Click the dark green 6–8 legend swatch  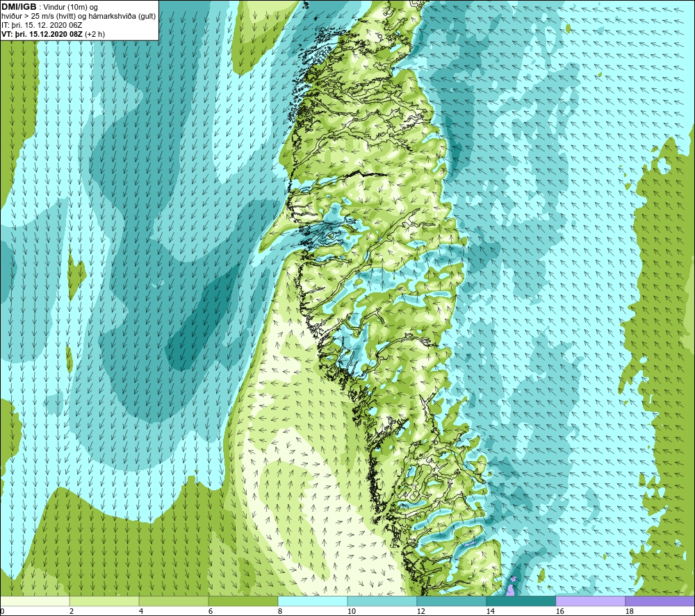tap(243, 601)
